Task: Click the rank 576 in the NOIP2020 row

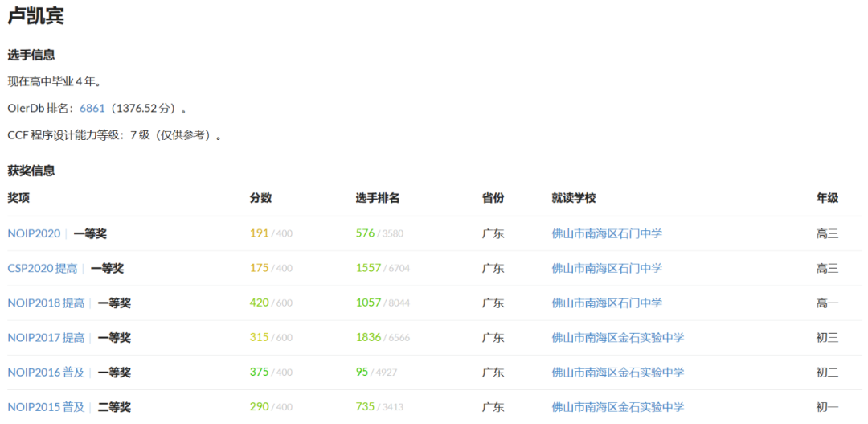Action: (366, 233)
